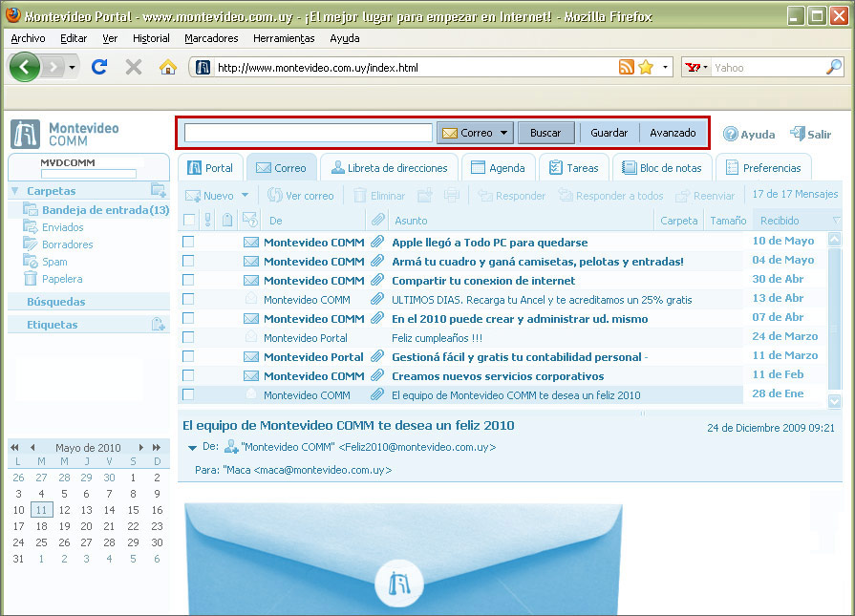Bookmark page with the star icon

646,67
